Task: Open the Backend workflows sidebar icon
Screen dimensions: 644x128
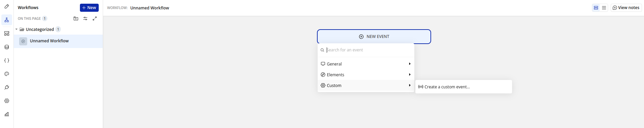Action: pyautogui.click(x=7, y=34)
